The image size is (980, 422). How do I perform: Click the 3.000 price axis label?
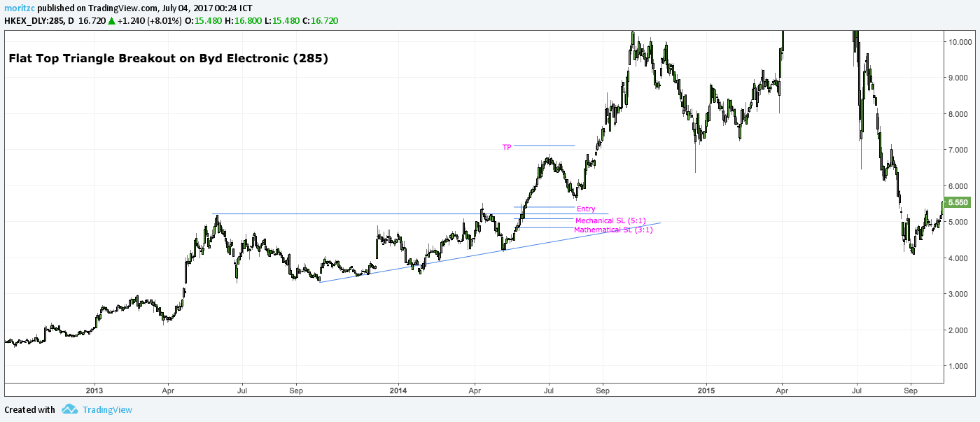(x=958, y=294)
